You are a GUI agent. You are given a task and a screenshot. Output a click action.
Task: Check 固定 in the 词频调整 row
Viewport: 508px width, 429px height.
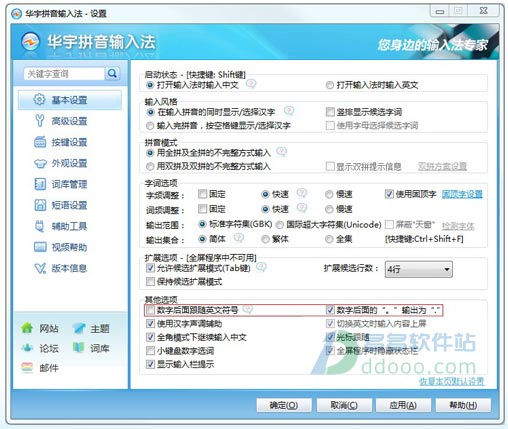click(202, 209)
